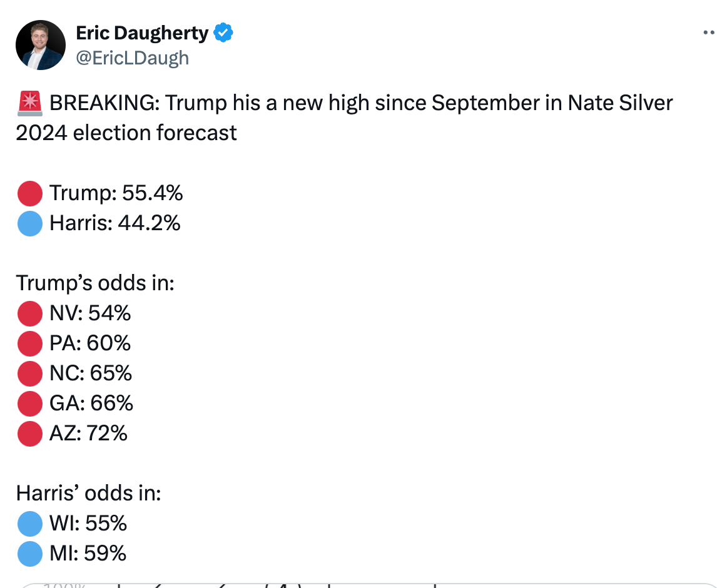
Task: Click the "Trump's odds in:" line
Action: [95, 283]
